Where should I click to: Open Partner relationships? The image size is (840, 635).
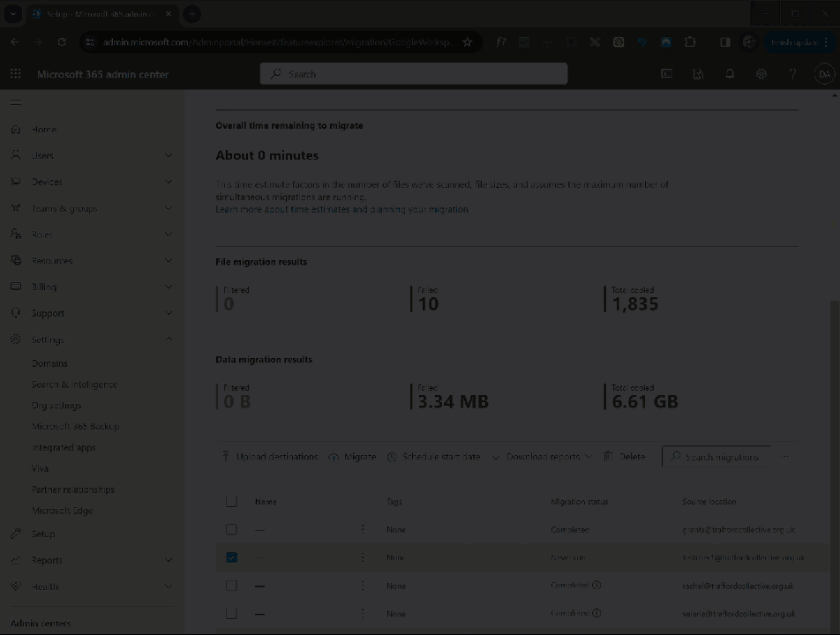click(x=73, y=489)
